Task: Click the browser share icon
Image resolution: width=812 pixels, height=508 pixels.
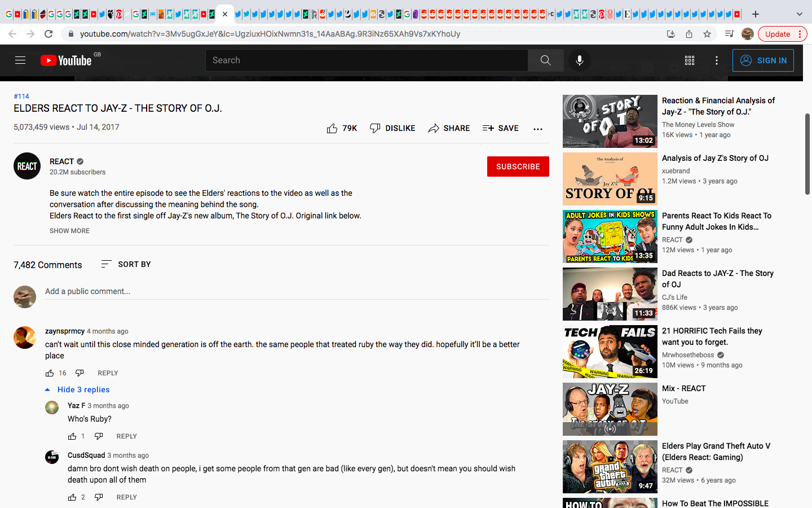Action: pyautogui.click(x=689, y=34)
